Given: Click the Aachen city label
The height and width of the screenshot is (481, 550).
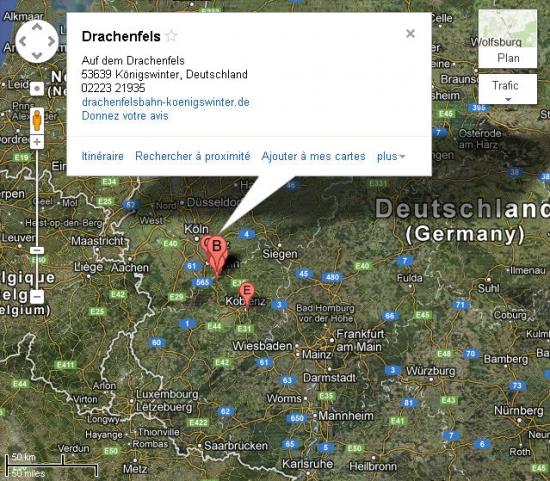Looking at the screenshot, I should [x=130, y=268].
